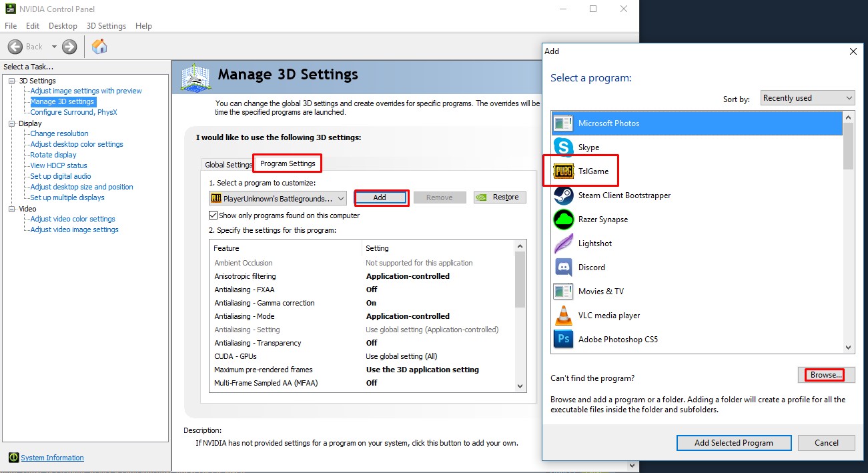Click Add Selected Program button
This screenshot has width=868, height=473.
click(x=734, y=443)
